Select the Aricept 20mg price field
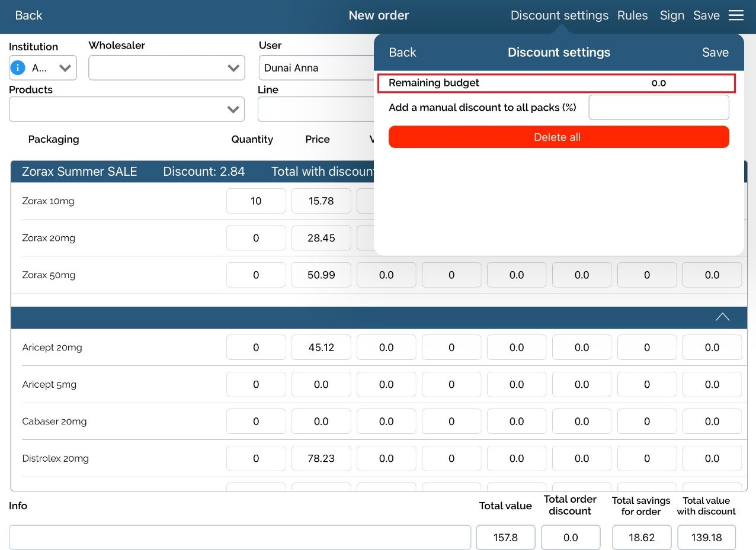This screenshot has height=550, width=756. (x=321, y=348)
